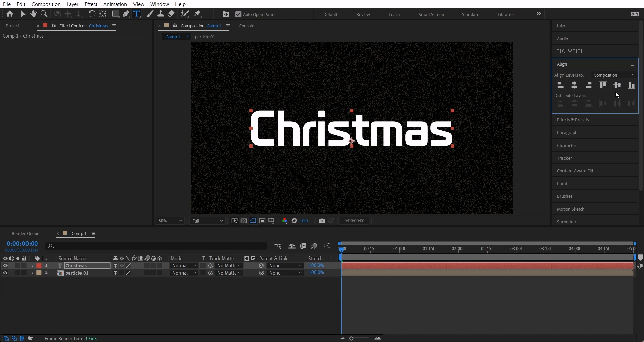644x342 pixels.
Task: Hide the Christmas layer eye toggle
Action: [x=5, y=266]
